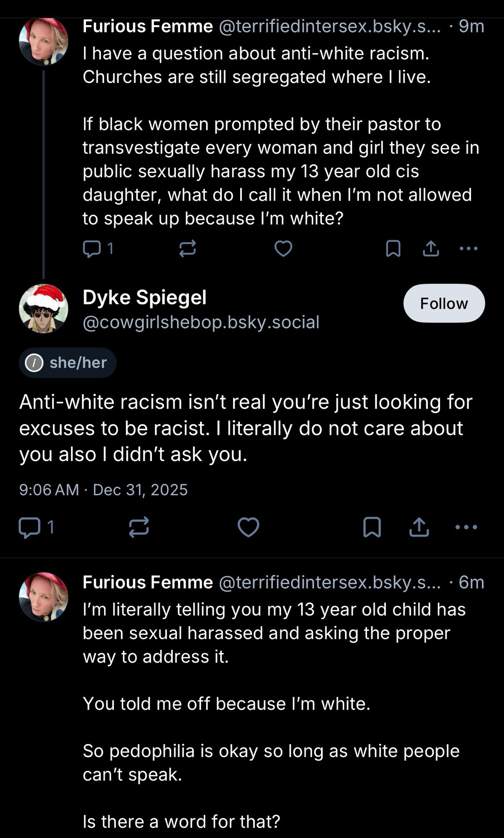This screenshot has height=838, width=504.
Task: Bookmark Dyke Spiegel's post
Action: (x=372, y=527)
